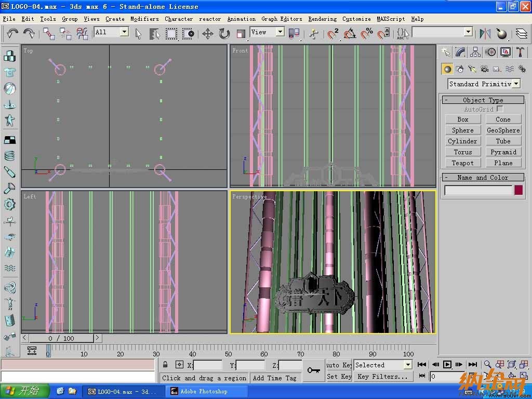
Task: Create a Plane primitive
Action: point(503,163)
